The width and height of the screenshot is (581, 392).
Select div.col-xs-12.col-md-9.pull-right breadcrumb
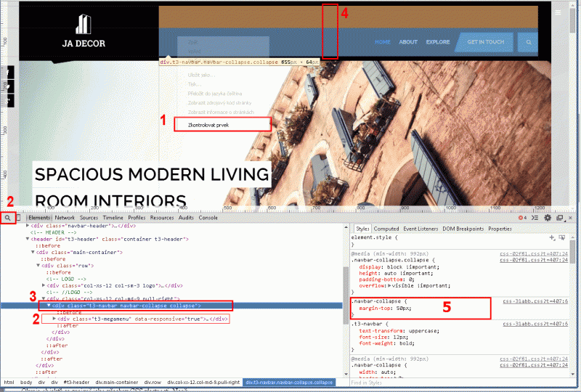click(x=203, y=383)
